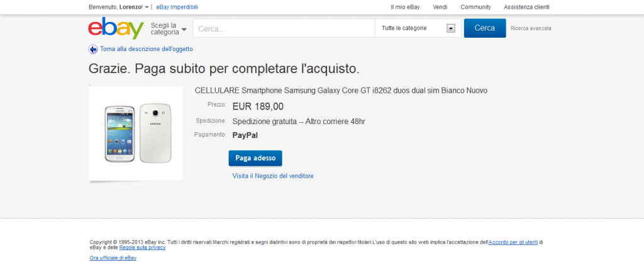
Task: Click the PayPal payment text
Action: [x=245, y=135]
